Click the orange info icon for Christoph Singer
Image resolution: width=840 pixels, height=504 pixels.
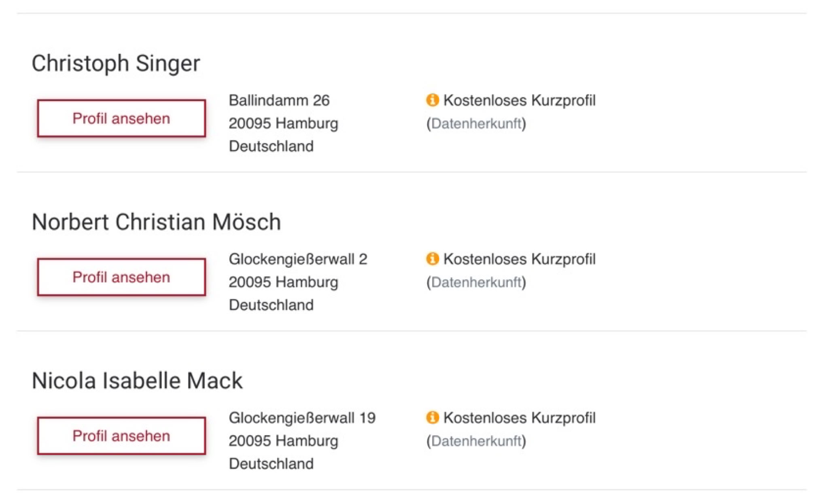432,100
